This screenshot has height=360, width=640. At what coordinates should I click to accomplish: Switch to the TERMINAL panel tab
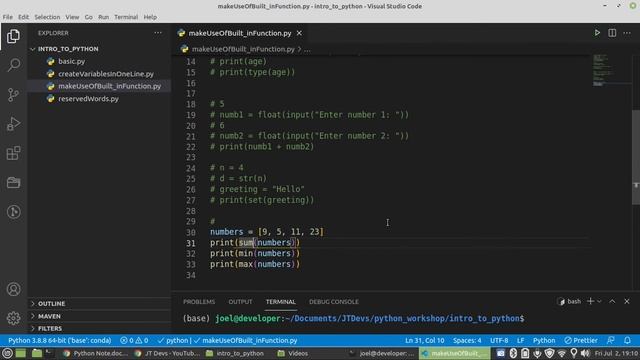tap(280, 302)
